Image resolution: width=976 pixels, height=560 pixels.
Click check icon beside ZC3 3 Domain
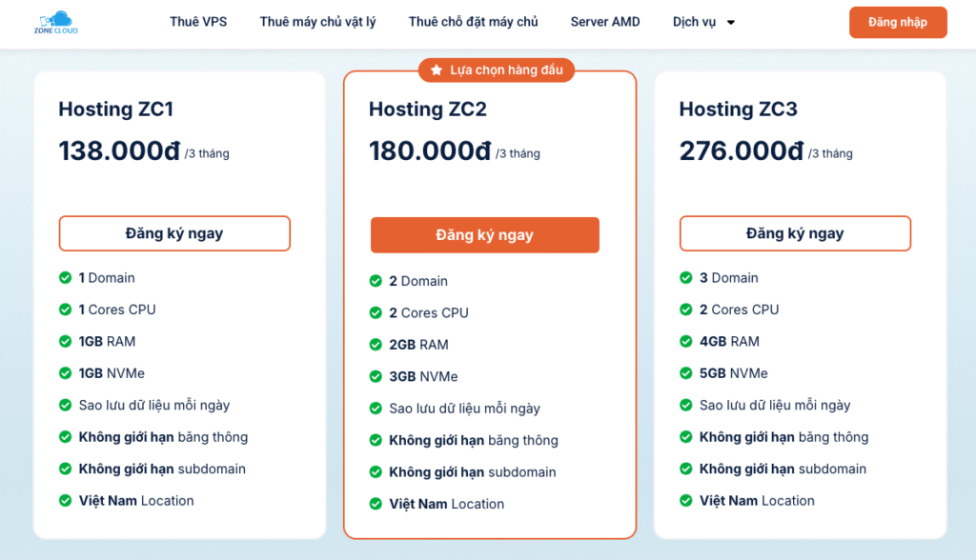686,278
